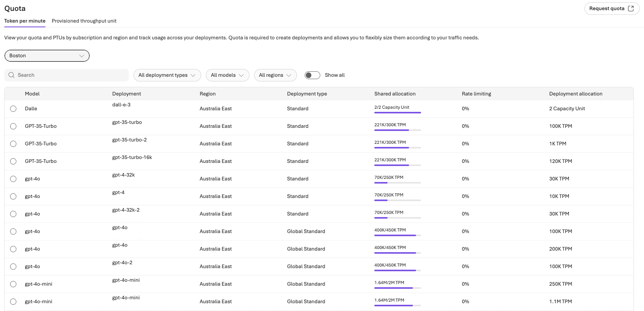The width and height of the screenshot is (644, 311).
Task: Open the All models filter dropdown
Action: coord(227,75)
